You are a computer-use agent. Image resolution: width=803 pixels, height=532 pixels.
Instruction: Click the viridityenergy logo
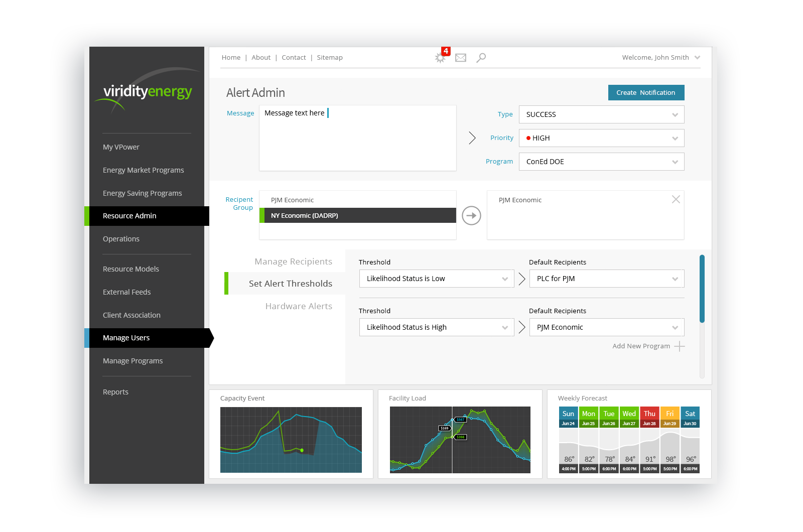click(147, 90)
